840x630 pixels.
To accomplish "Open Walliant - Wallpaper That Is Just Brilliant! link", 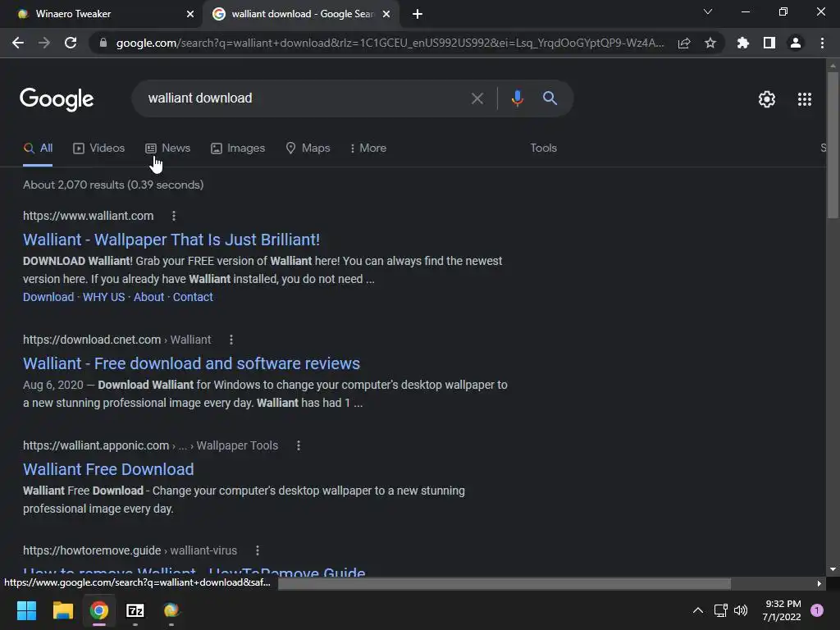I will click(171, 240).
